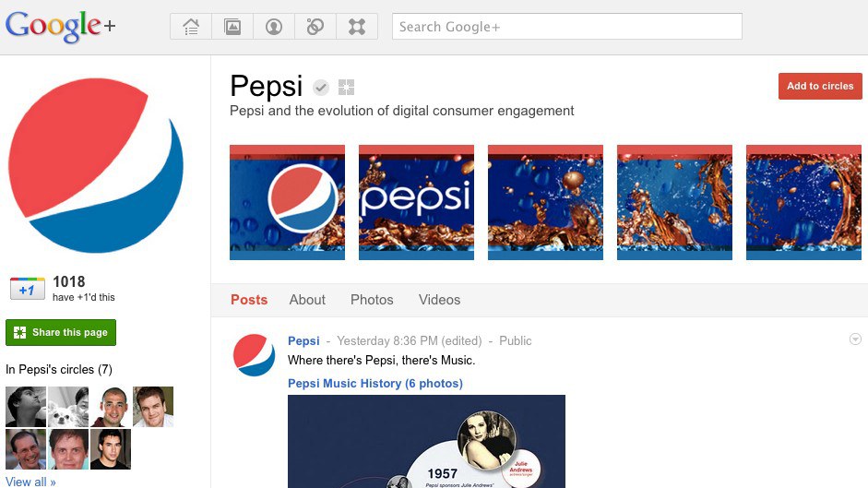Open the Photos toolbar icon

point(232,27)
